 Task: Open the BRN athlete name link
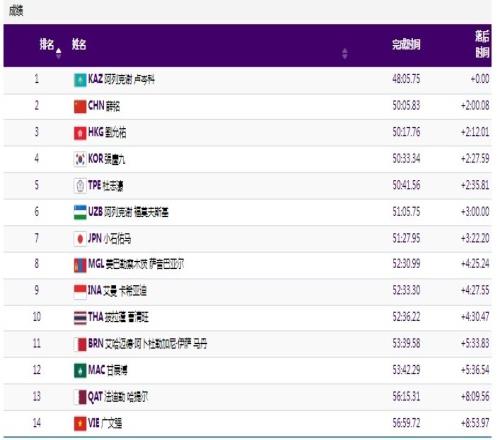pos(156,344)
